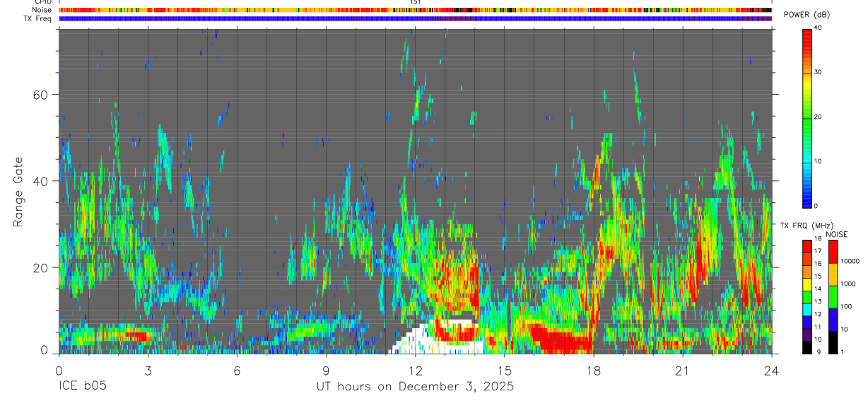Viewport: 868px width, 401px height.
Task: Click the 'Noise' row label at top left
Action: [42, 10]
